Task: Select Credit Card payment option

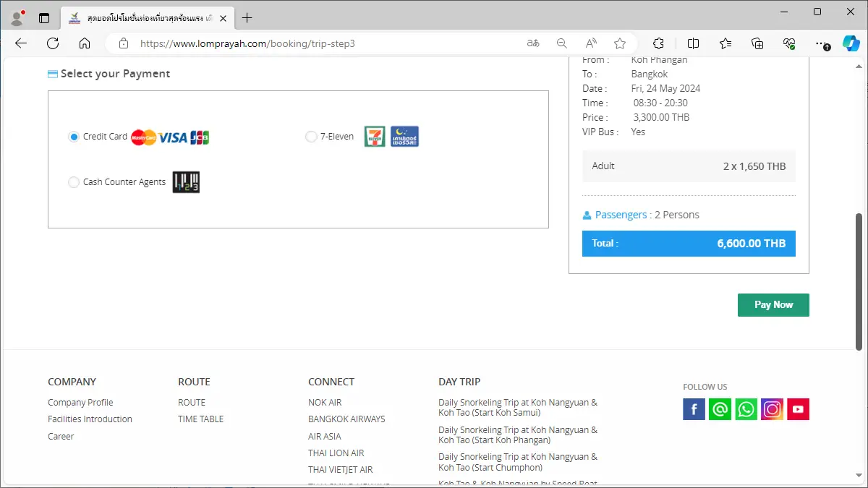Action: coord(74,137)
